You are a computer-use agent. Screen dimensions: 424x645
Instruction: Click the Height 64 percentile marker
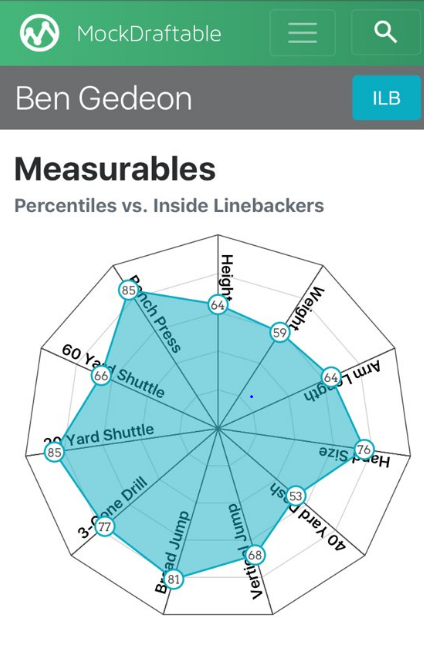click(x=218, y=305)
